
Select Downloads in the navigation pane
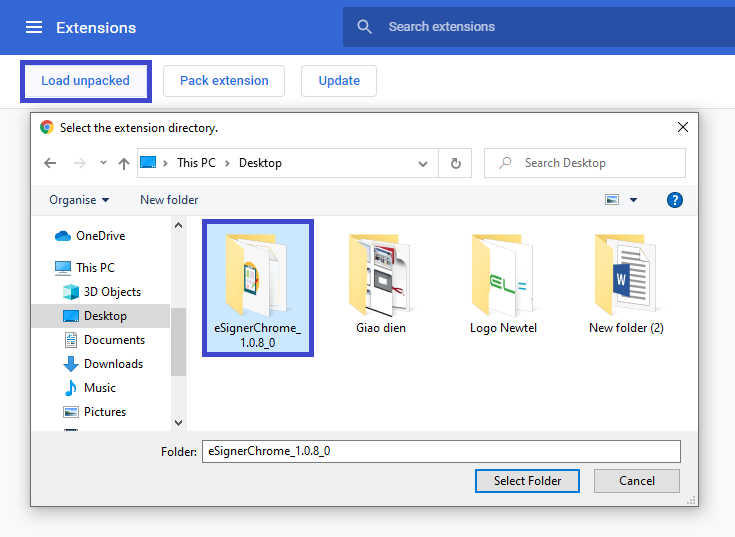pos(113,364)
